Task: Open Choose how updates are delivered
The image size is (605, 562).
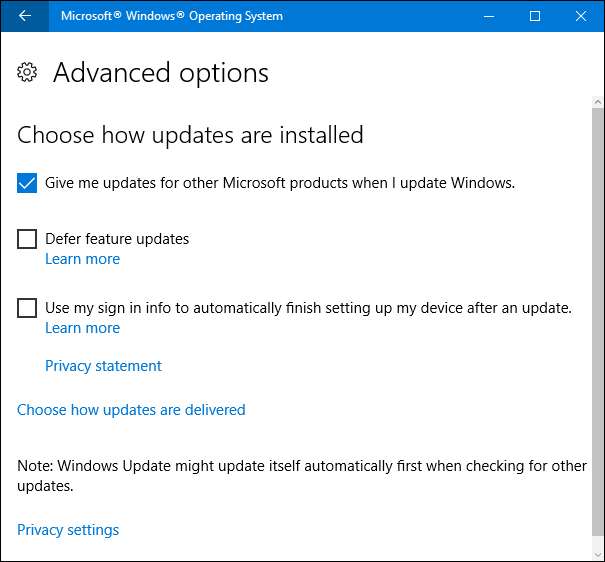Action: pyautogui.click(x=131, y=410)
